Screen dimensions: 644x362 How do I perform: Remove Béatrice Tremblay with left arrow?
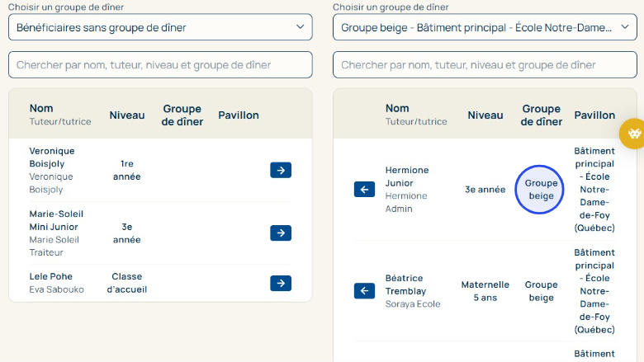[x=364, y=290]
